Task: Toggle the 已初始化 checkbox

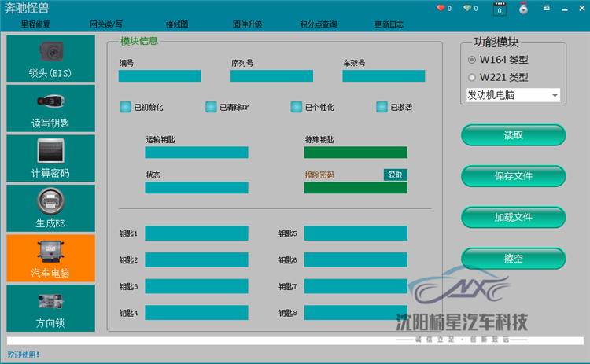Action: (125, 107)
